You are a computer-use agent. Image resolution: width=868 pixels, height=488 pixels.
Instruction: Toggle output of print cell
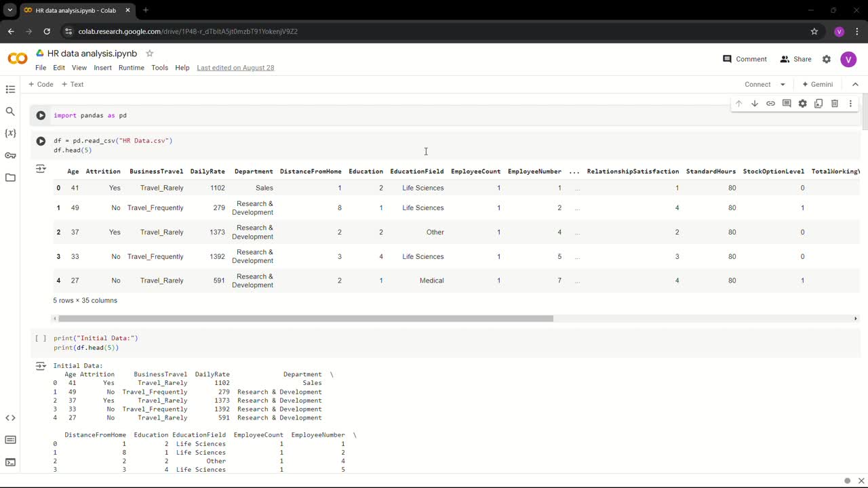41,366
